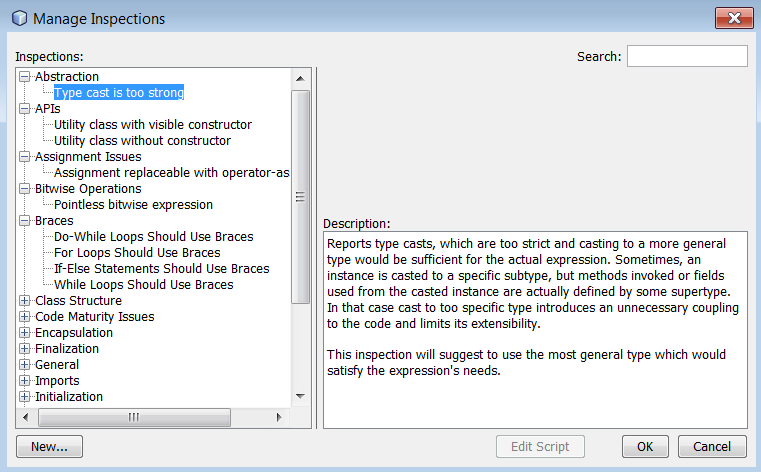
Task: Select Do-While Loops Should Use Braces
Action: (x=153, y=237)
